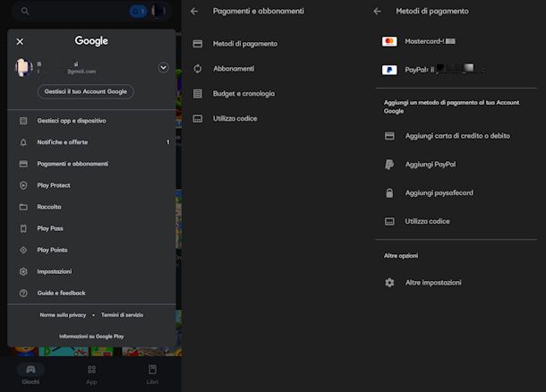This screenshot has width=546, height=392.
Task: Click the Abbonamenti refresh icon
Action: (198, 69)
